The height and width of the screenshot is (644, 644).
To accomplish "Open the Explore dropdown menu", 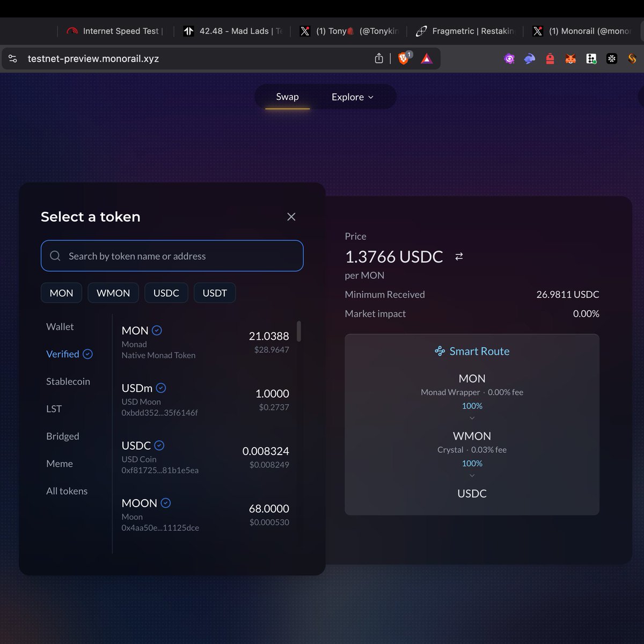I will click(351, 97).
